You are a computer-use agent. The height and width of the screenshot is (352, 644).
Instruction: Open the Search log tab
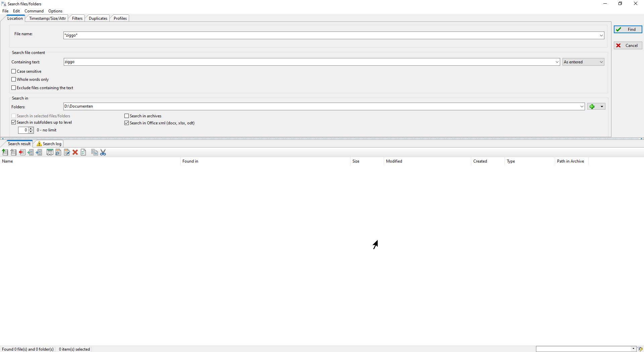click(x=49, y=144)
